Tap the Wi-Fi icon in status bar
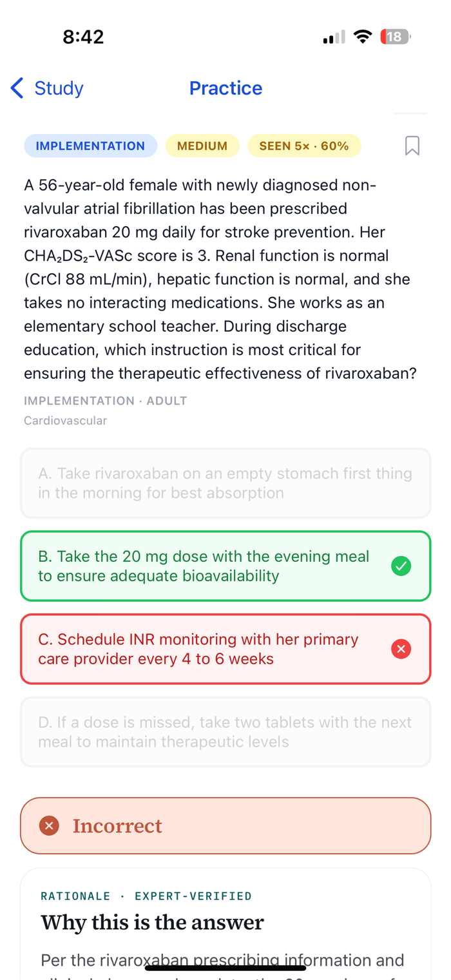This screenshot has width=451, height=980. [363, 37]
